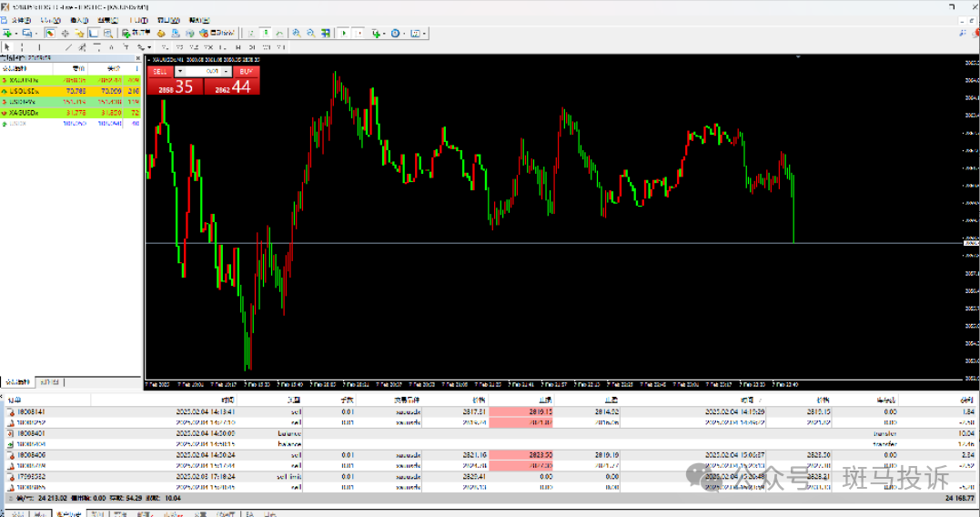The width and height of the screenshot is (980, 517).
Task: Click the AutoTrading toolbar button
Action: pos(217,33)
